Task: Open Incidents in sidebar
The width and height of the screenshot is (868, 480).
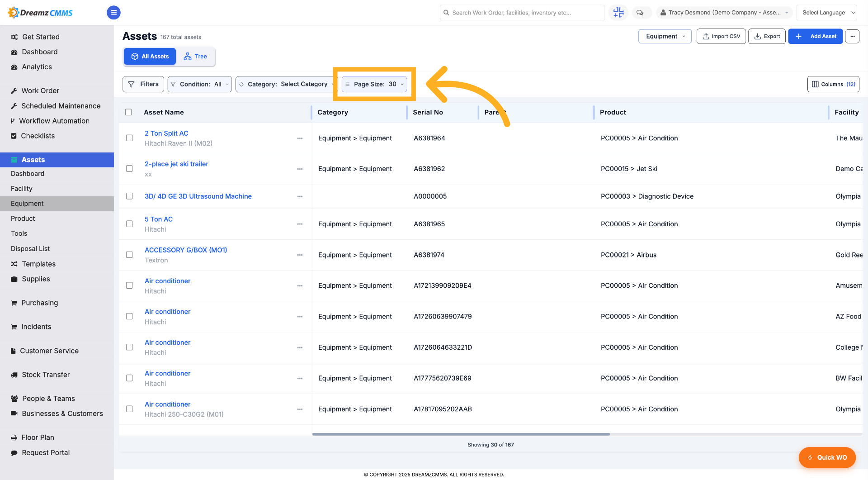Action: [36, 327]
